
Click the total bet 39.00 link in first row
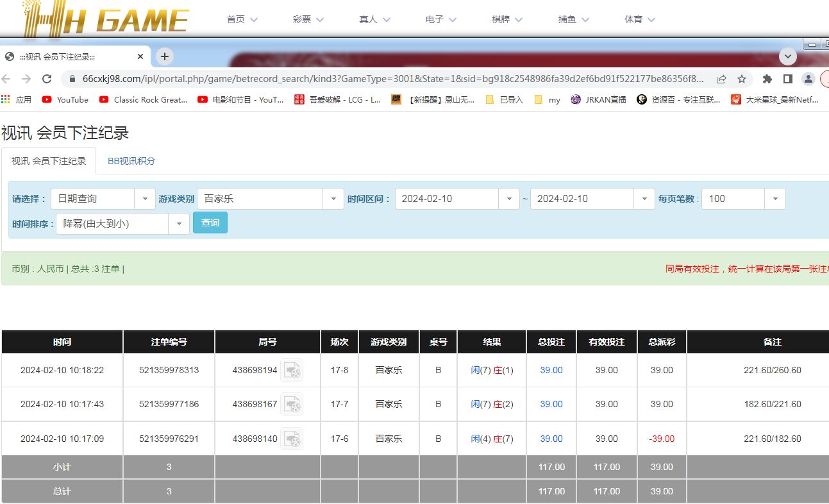click(551, 370)
